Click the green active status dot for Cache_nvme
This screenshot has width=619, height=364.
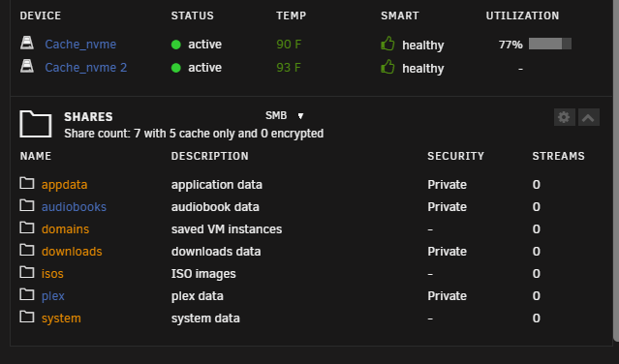click(x=176, y=45)
